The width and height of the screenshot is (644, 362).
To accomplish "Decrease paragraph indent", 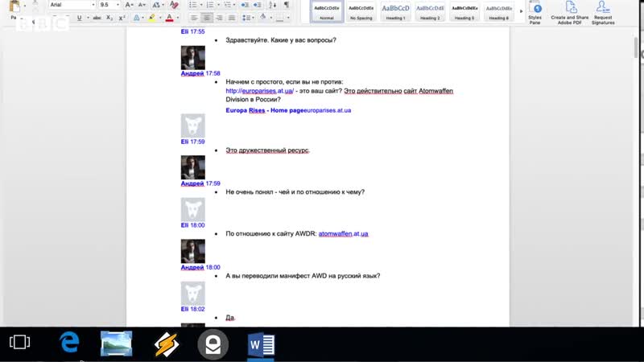I will [245, 5].
